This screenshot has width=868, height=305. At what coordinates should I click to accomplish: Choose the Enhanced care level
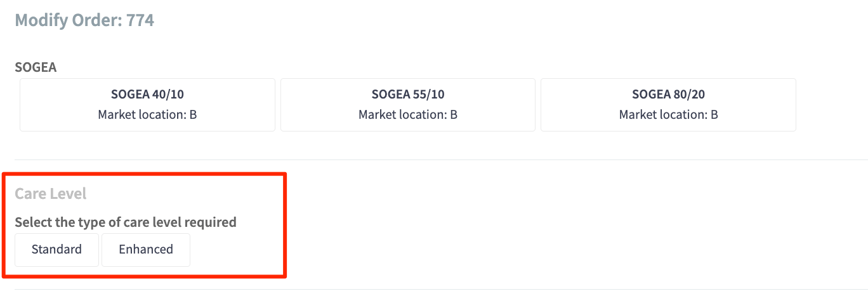tap(146, 249)
